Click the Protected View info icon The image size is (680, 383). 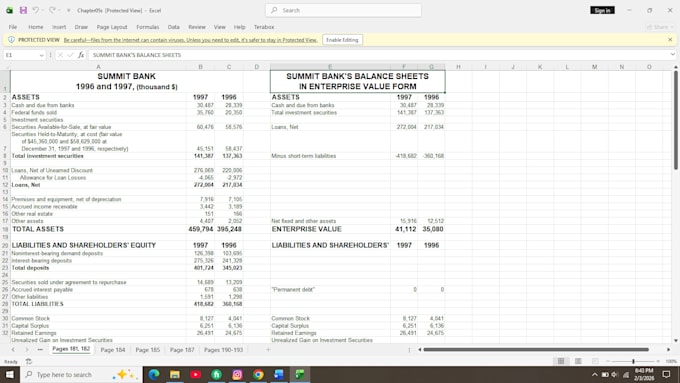click(11, 39)
